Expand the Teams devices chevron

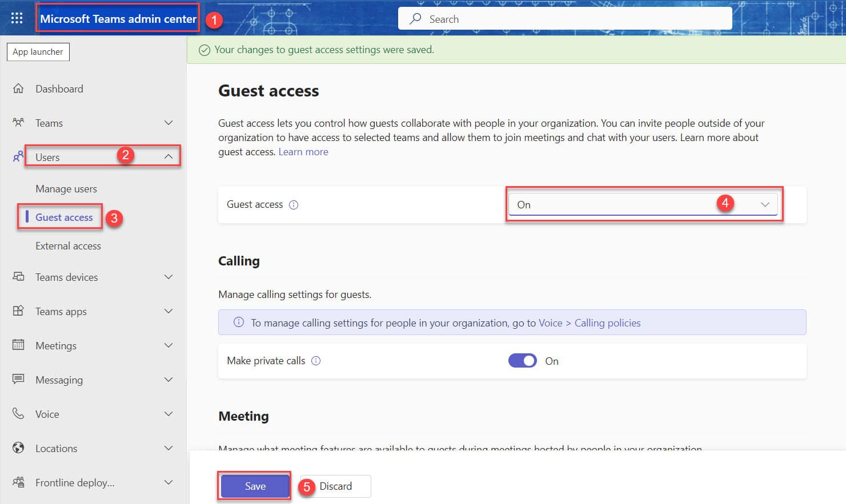(169, 277)
